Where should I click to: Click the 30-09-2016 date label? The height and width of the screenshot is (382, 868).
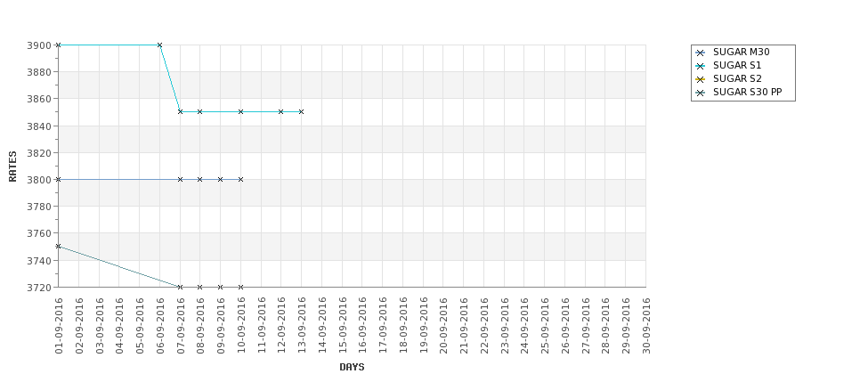click(646, 326)
